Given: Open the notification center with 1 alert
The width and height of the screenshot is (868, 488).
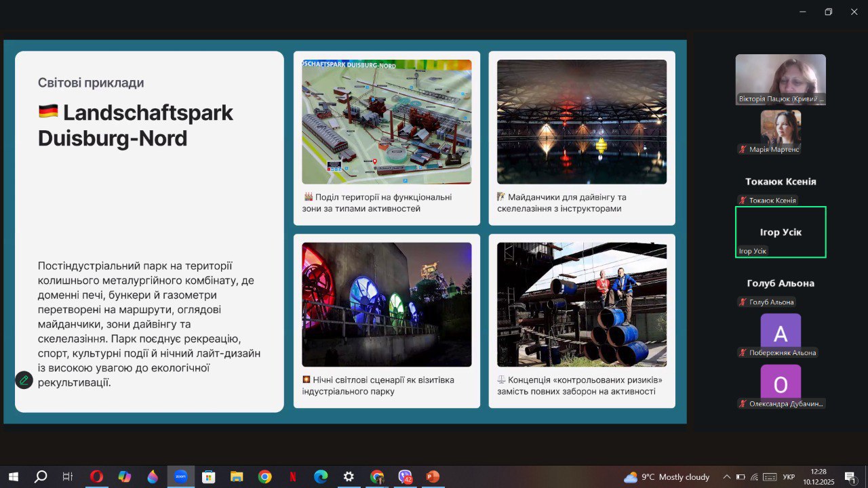Looking at the screenshot, I should tap(850, 476).
